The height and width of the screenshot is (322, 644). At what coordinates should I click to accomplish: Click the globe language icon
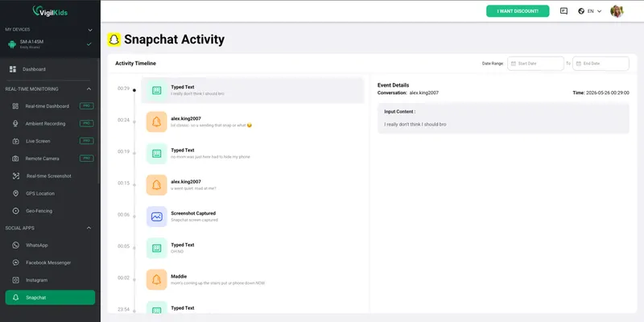tap(581, 11)
